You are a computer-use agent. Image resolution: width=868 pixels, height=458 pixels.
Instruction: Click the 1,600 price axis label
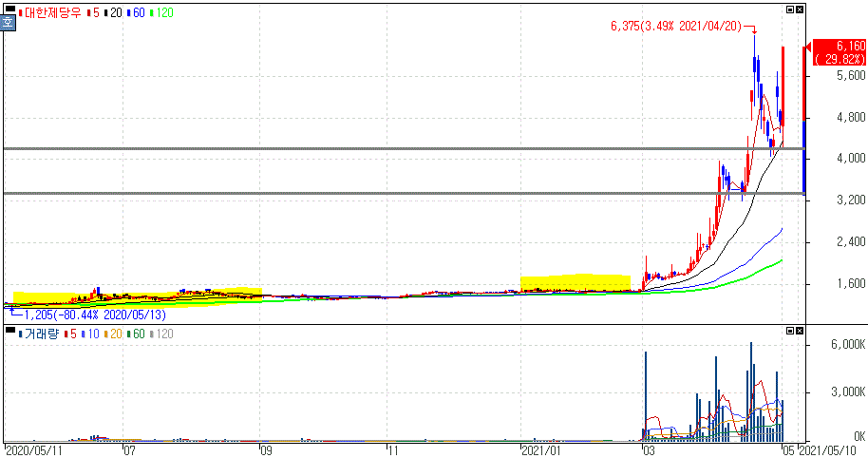[x=851, y=283]
